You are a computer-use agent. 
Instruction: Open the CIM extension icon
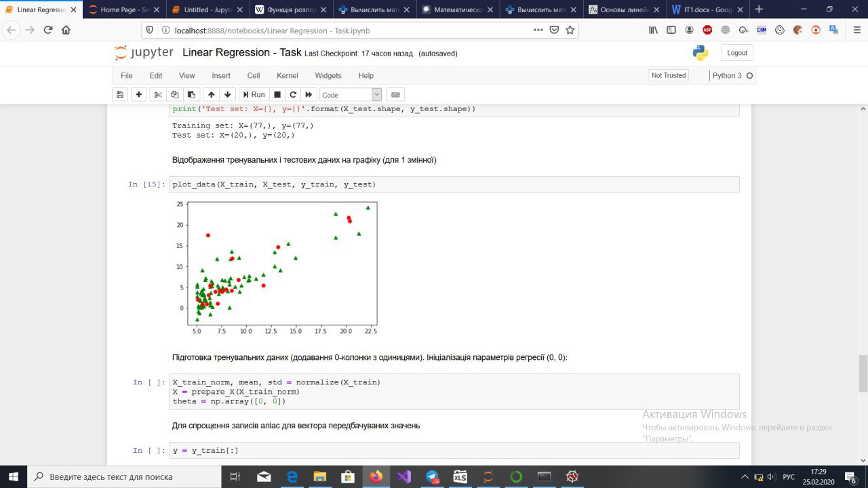click(x=762, y=30)
